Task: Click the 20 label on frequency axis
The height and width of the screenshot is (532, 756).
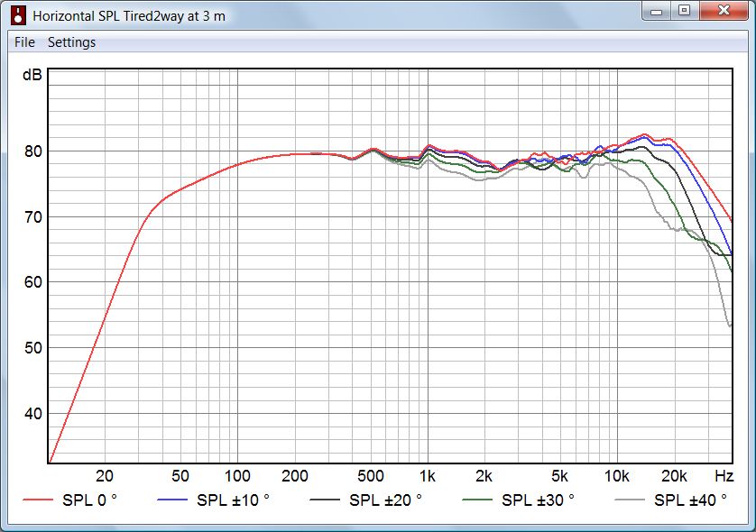Action: click(105, 476)
